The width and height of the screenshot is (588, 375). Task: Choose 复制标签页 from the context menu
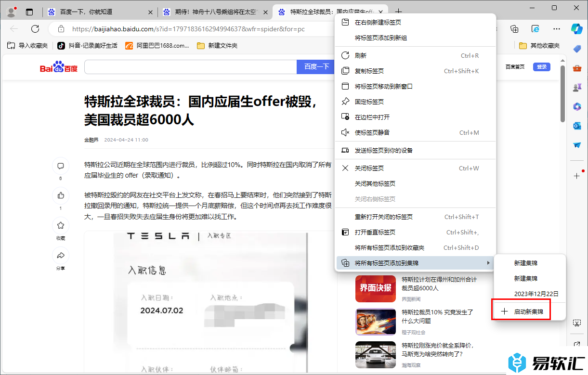pyautogui.click(x=415, y=71)
